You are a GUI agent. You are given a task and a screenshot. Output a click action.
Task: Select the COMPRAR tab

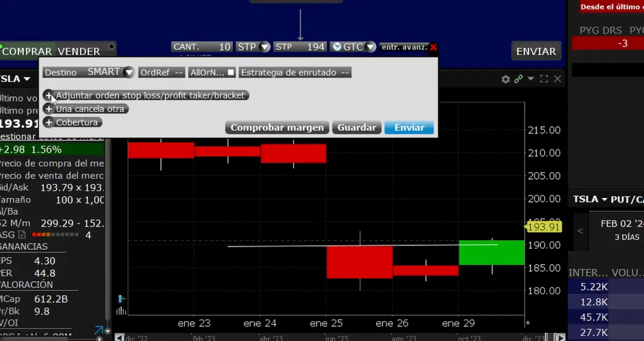click(x=27, y=51)
